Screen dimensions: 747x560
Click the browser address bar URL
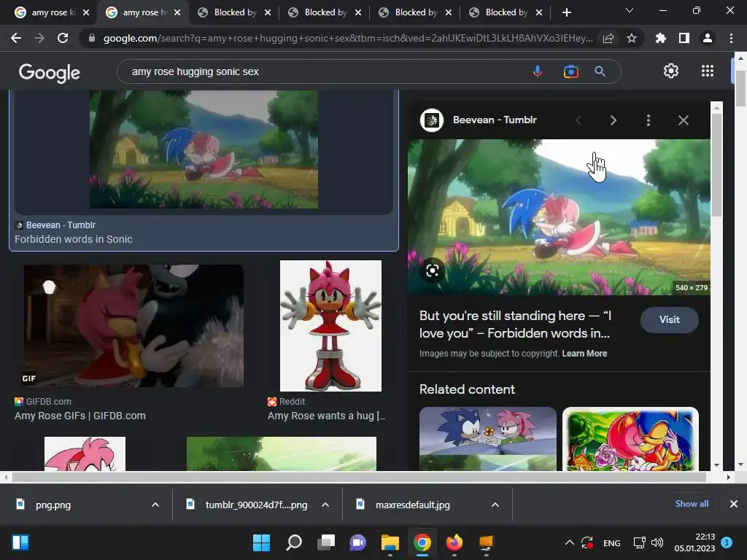(348, 38)
